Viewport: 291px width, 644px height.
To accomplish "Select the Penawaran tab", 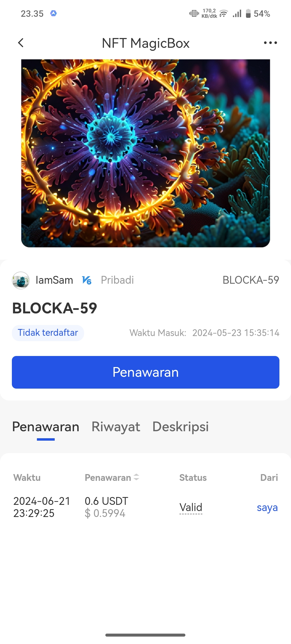I will [46, 427].
